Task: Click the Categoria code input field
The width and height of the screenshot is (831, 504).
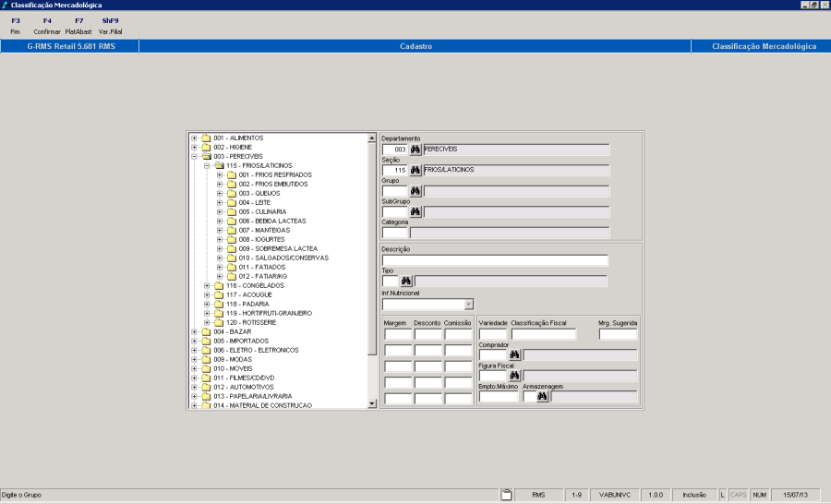Action: pos(395,233)
